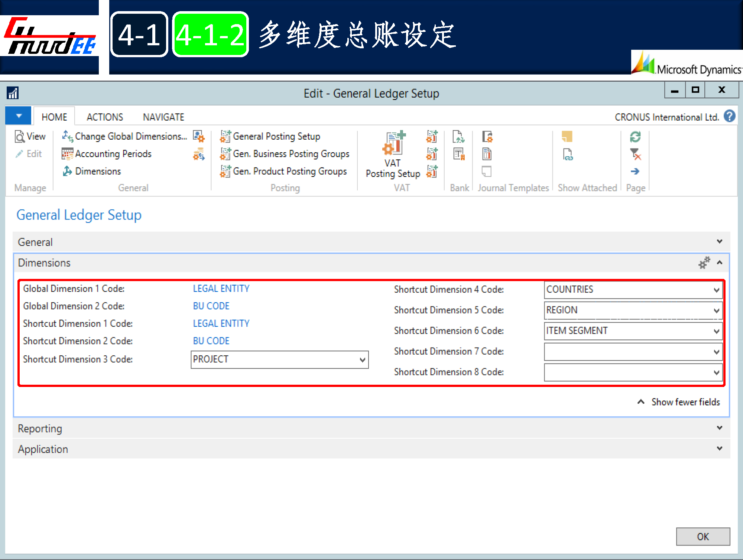
Task: Click the Clear Filter icon
Action: pos(635,154)
